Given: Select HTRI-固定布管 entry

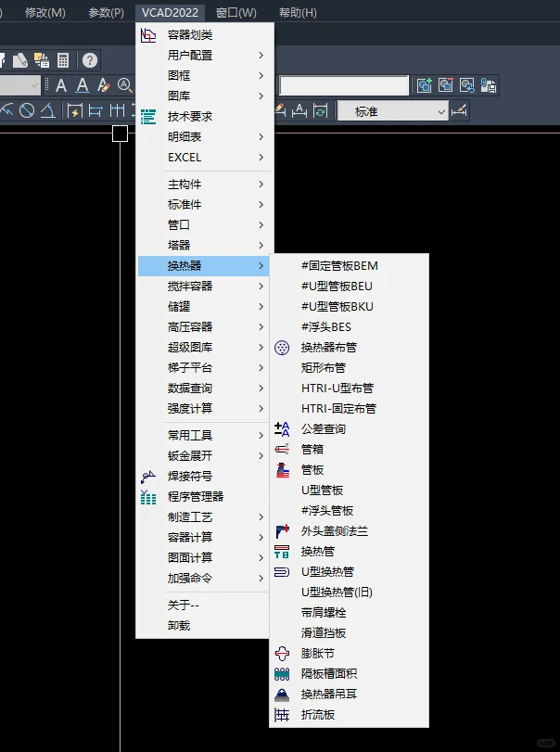Looking at the screenshot, I should coord(349,409).
